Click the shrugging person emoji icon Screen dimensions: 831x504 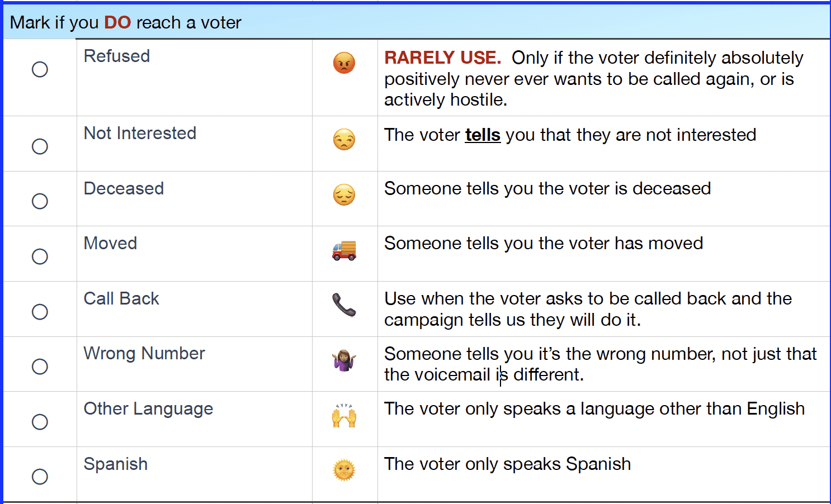pyautogui.click(x=344, y=360)
